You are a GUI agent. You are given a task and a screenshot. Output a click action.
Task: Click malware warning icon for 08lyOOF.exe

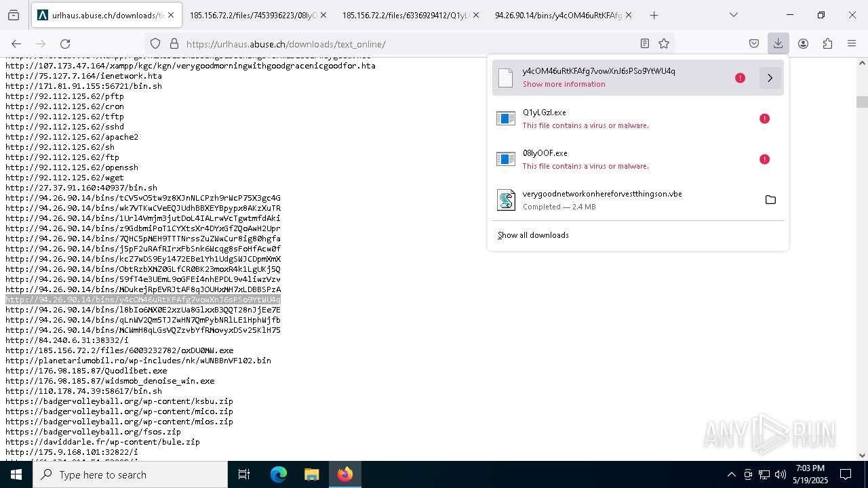(x=764, y=159)
